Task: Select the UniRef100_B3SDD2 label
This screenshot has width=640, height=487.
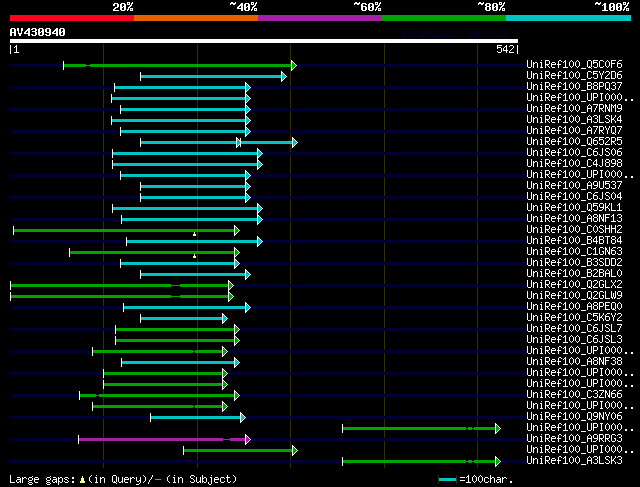Action: (x=574, y=263)
